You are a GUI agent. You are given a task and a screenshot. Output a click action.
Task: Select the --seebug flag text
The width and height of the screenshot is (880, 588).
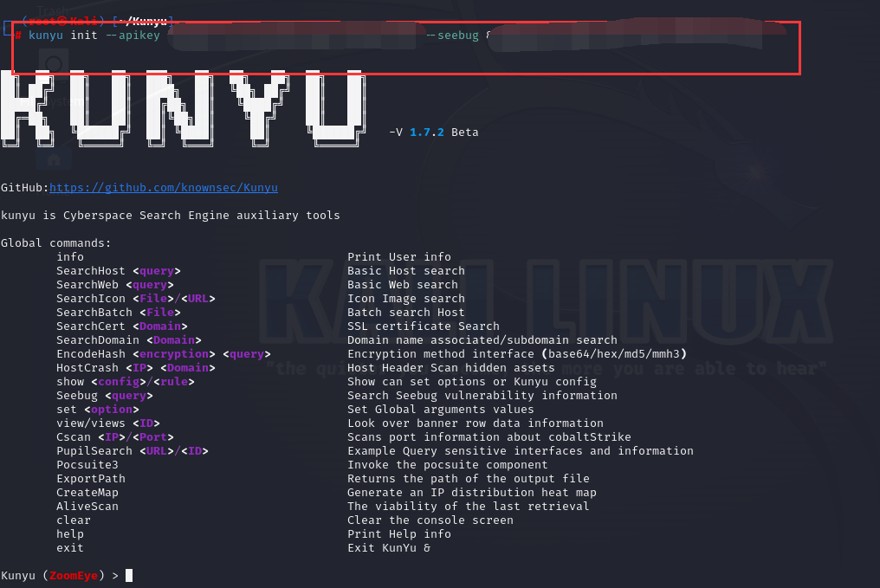point(451,35)
